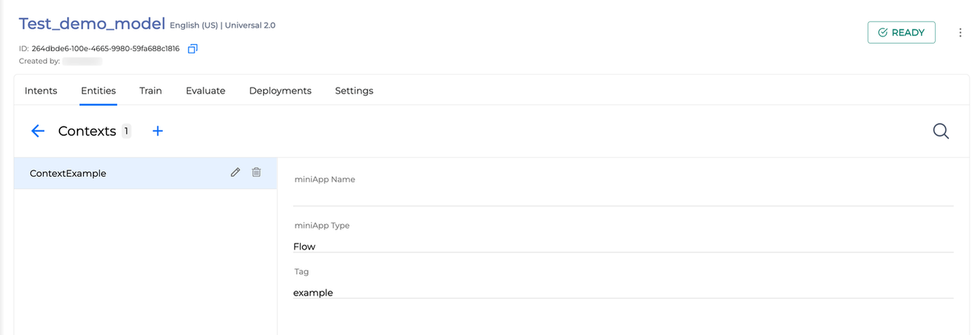Screen dimensions: 980x335
Task: Switch to the Intents tab
Action: pyautogui.click(x=41, y=91)
